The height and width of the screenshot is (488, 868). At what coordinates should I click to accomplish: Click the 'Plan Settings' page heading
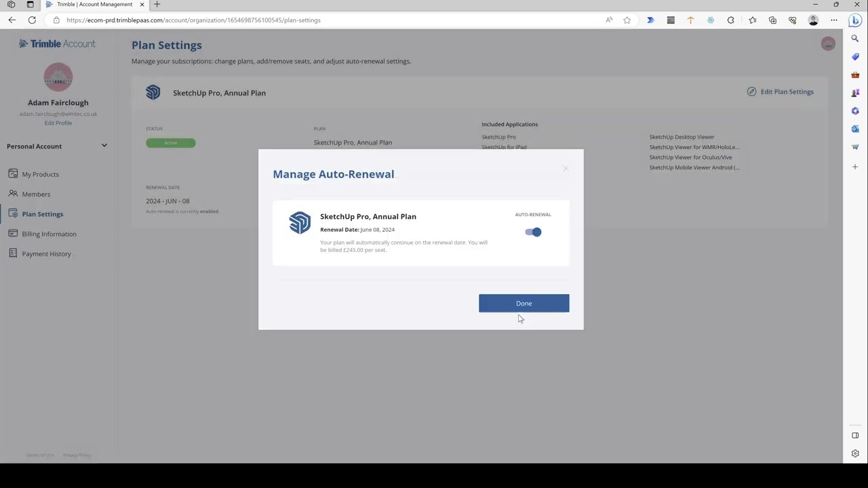[167, 45]
